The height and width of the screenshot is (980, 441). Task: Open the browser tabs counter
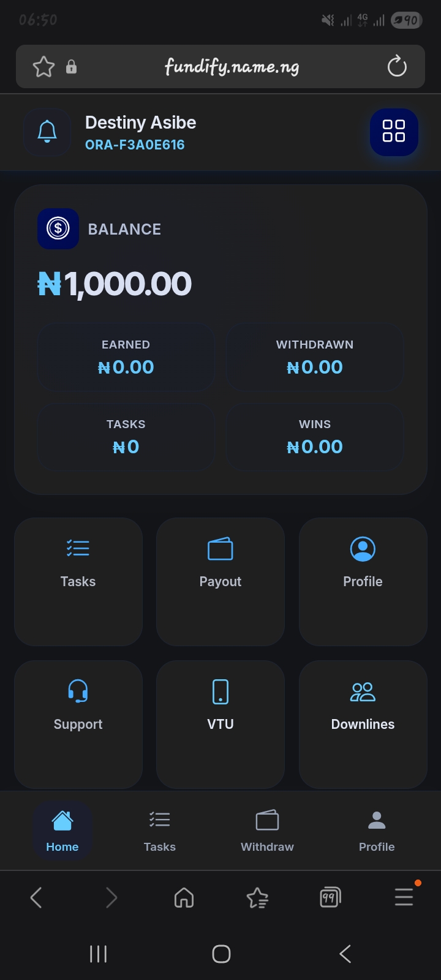(330, 898)
